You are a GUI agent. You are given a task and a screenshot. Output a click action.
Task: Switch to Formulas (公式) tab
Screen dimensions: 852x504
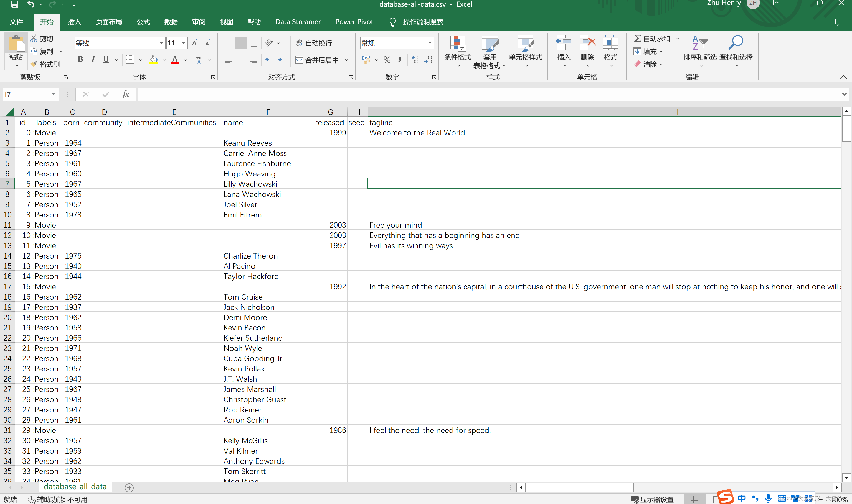(143, 22)
